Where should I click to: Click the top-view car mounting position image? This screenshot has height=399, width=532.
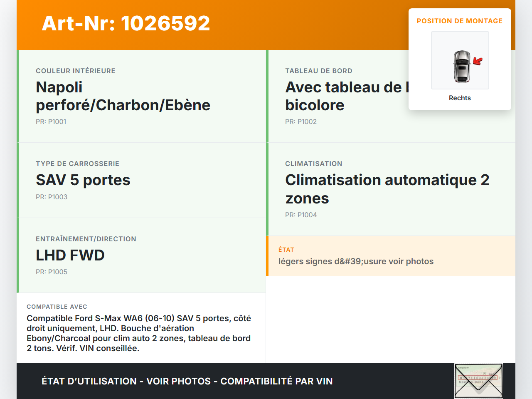tap(460, 61)
